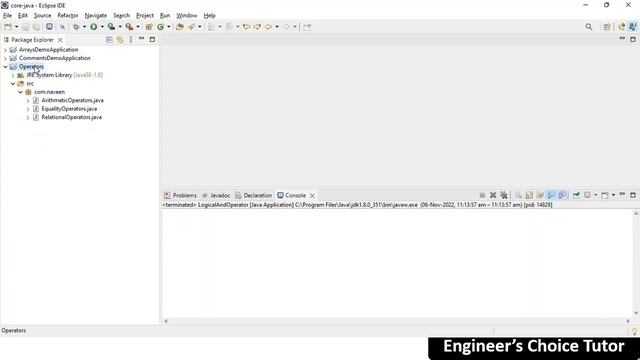Click the New Java Class icon
The height and width of the screenshot is (360, 640).
pos(160,27)
